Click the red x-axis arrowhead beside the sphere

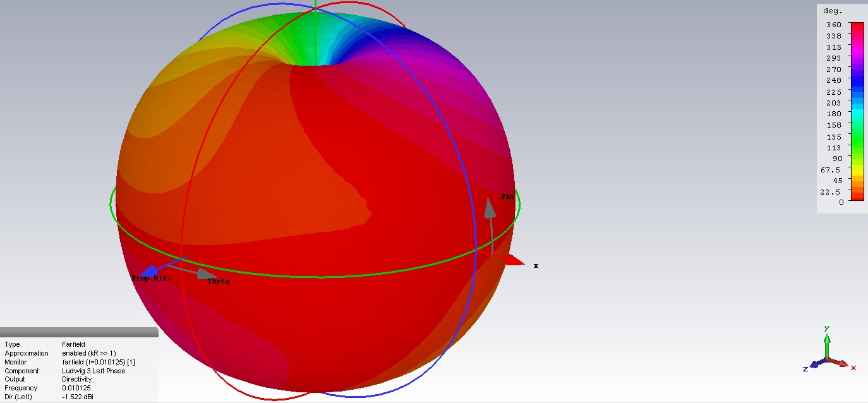[x=514, y=260]
